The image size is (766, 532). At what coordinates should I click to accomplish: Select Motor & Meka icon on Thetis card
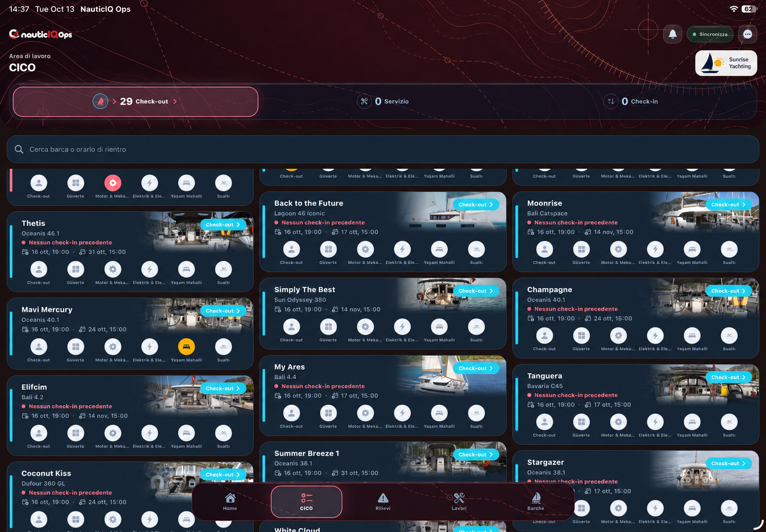112,269
